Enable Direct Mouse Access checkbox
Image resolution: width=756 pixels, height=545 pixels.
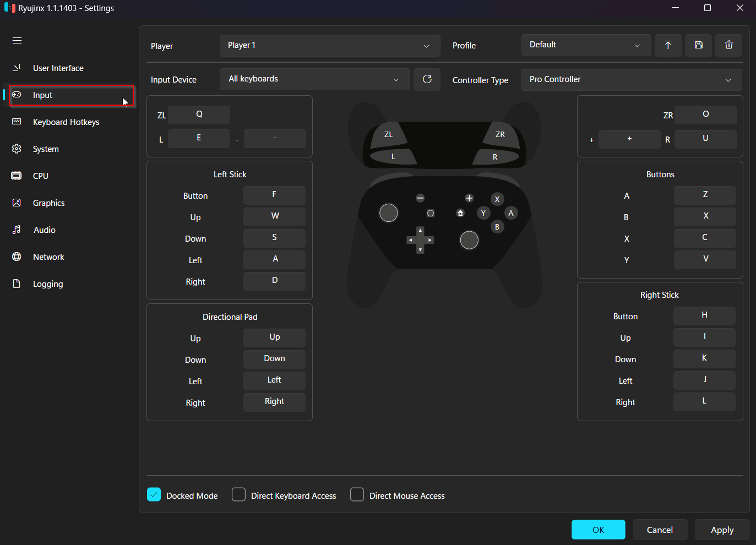357,495
